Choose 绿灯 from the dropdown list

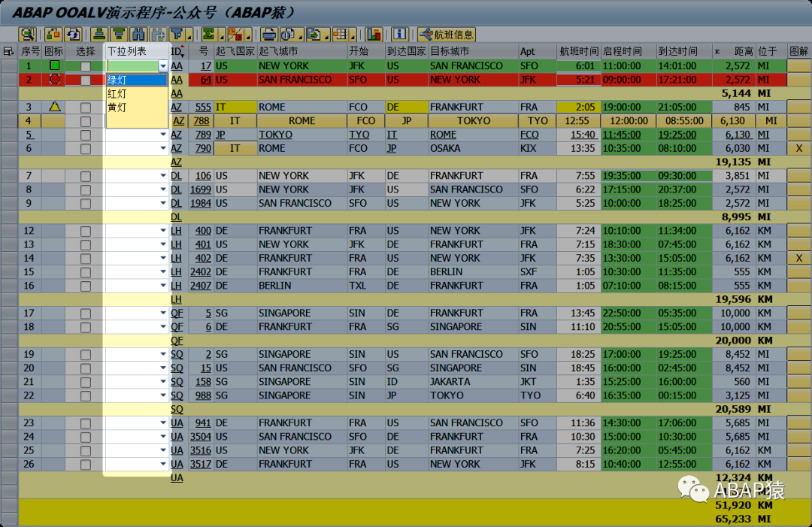[x=137, y=80]
